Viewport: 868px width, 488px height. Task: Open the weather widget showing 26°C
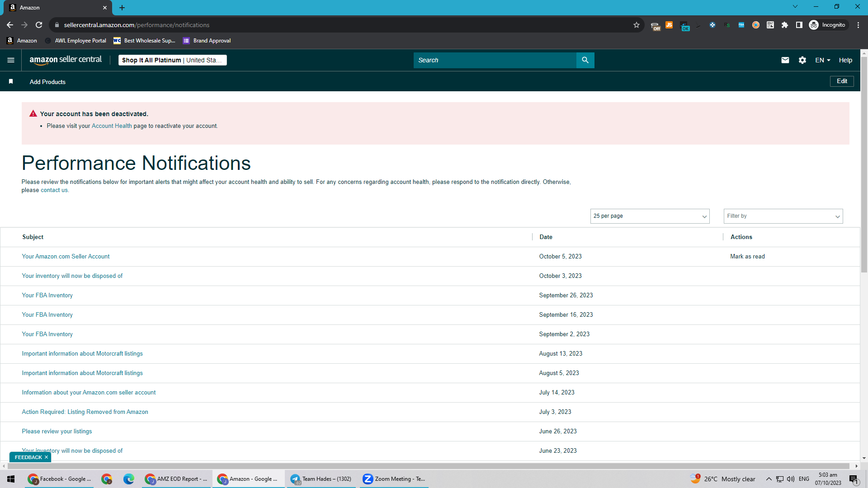[723, 479]
